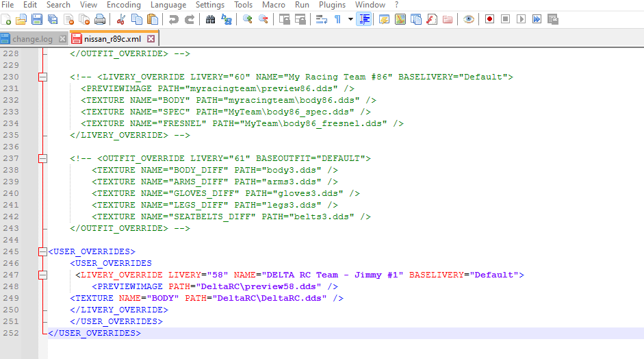Click the Close All toolbar icon
644x359 pixels.
point(84,19)
